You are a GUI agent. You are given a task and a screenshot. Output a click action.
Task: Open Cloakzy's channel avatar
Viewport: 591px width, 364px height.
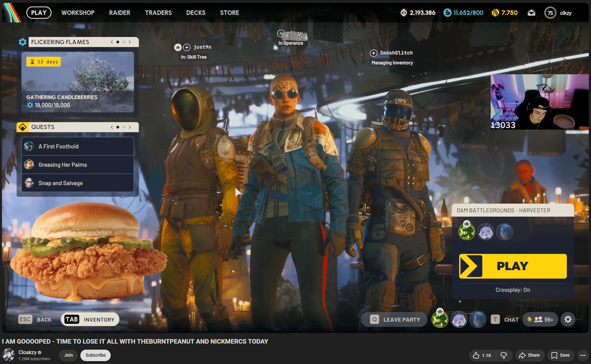[9, 355]
